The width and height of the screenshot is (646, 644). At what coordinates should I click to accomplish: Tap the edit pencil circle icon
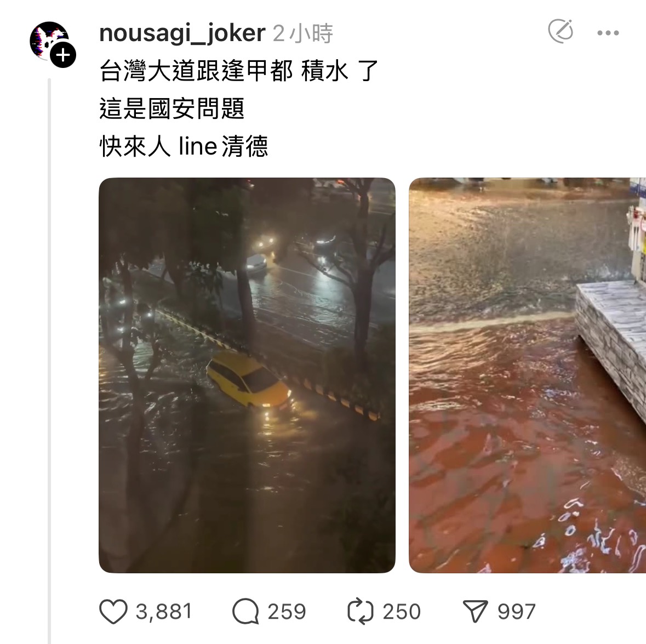561,31
